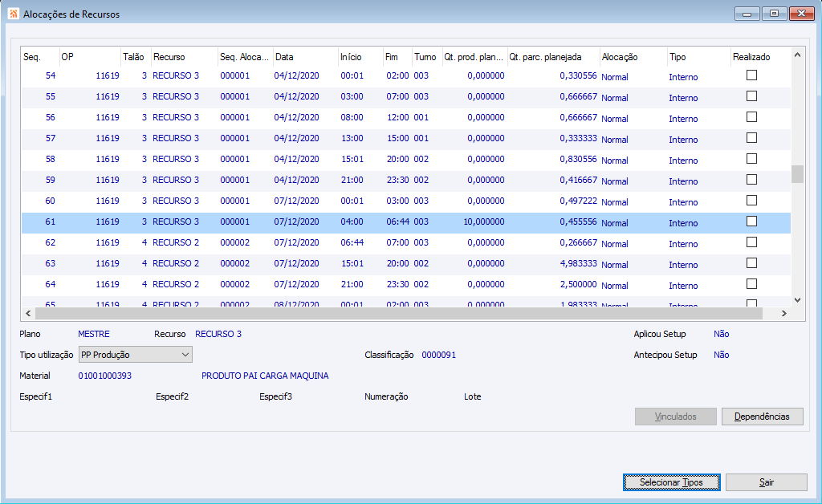
Task: Click horizontal scrollbar right arrow
Action: (783, 313)
